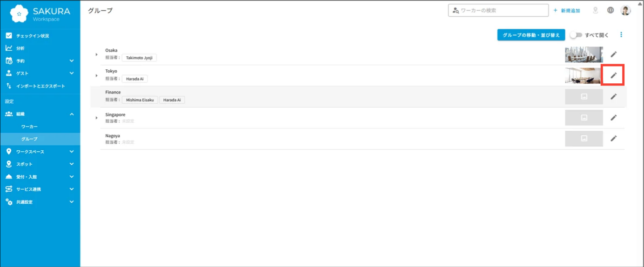The height and width of the screenshot is (267, 644).
Task: Click the location pin icon in header
Action: [x=595, y=10]
